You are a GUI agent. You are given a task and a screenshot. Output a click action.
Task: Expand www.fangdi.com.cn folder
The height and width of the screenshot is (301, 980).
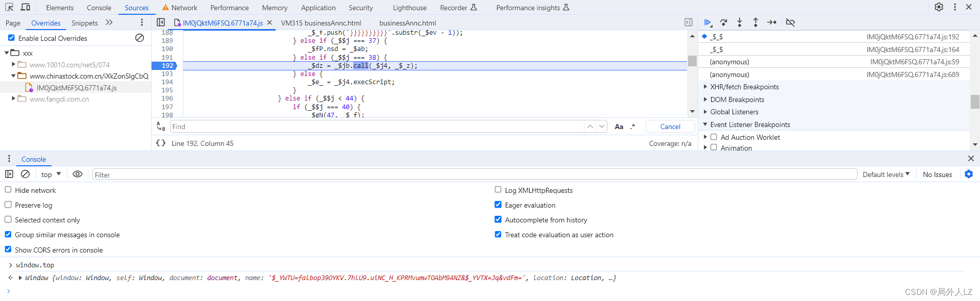click(13, 98)
